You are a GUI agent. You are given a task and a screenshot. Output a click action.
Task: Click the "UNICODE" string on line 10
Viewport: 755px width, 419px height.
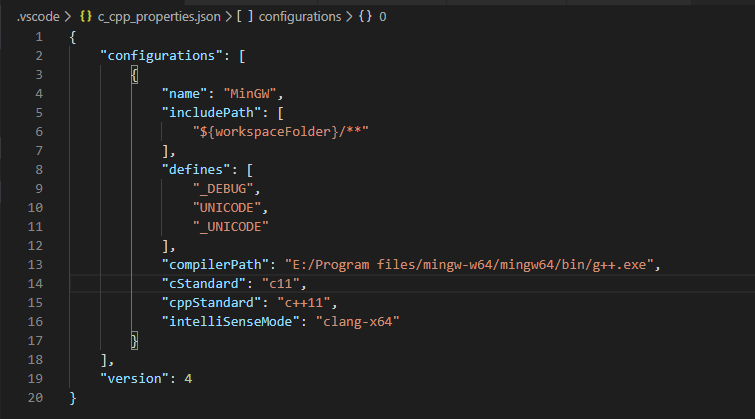pyautogui.click(x=227, y=208)
